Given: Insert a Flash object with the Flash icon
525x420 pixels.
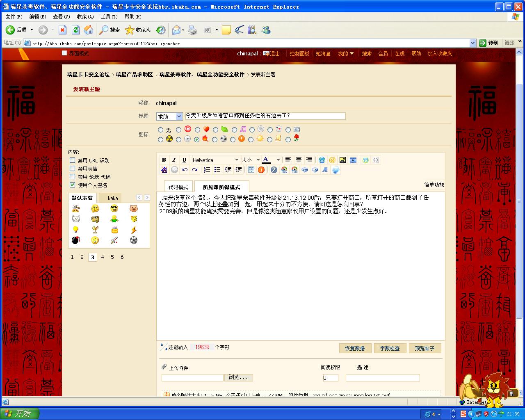Looking at the screenshot, I should 274,170.
